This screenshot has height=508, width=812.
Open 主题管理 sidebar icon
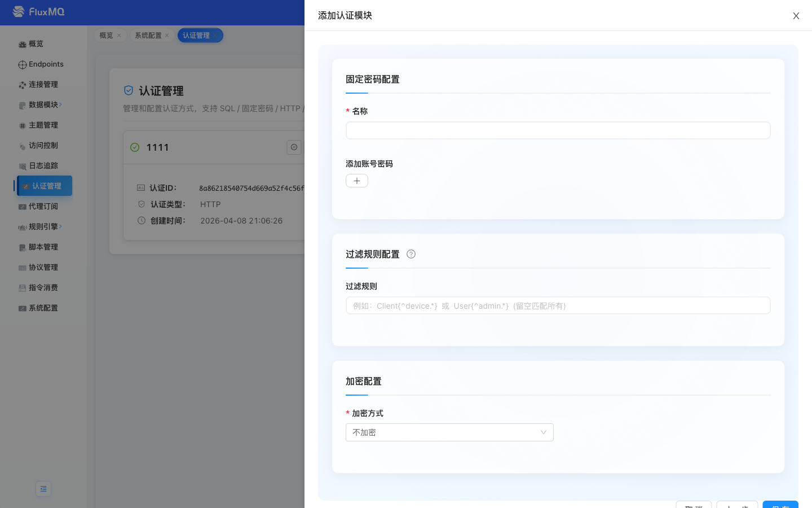pos(23,126)
